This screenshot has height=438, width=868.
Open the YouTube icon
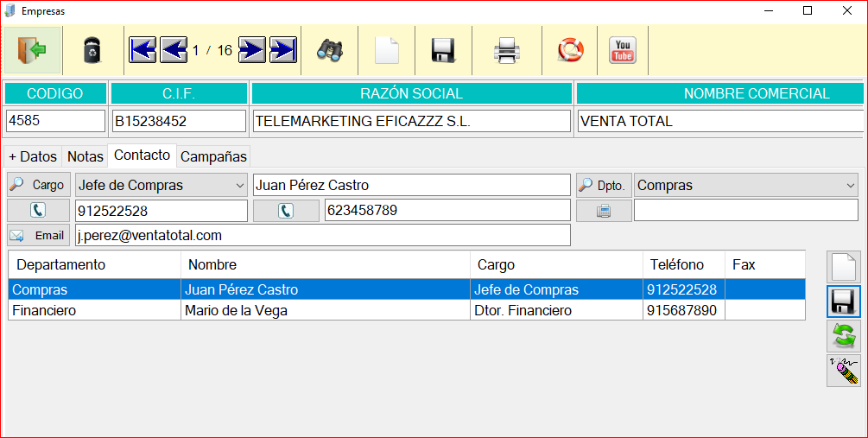623,50
